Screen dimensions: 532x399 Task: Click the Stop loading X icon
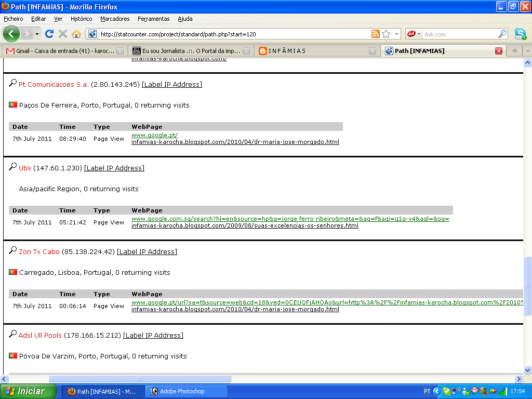(x=63, y=34)
